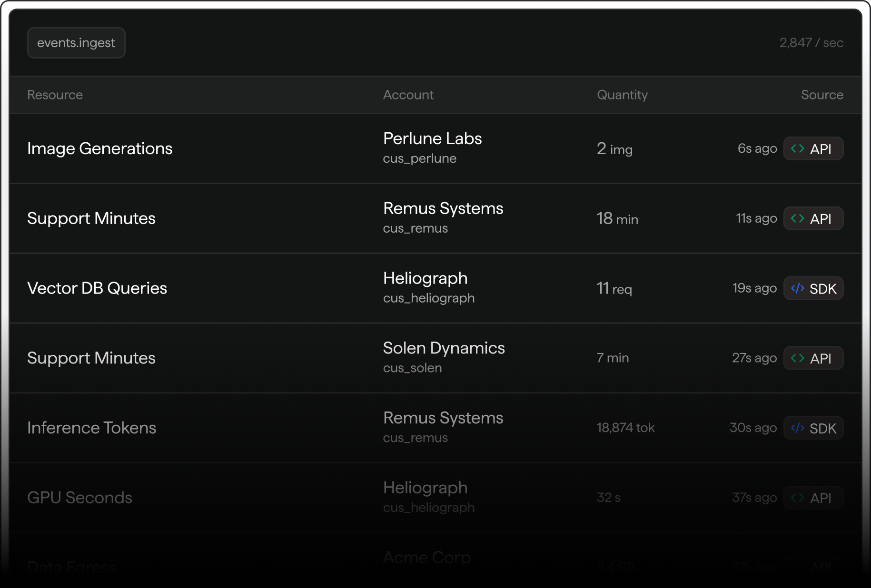This screenshot has height=588, width=871.
Task: Open the Vector DB Queries resource
Action: [97, 288]
